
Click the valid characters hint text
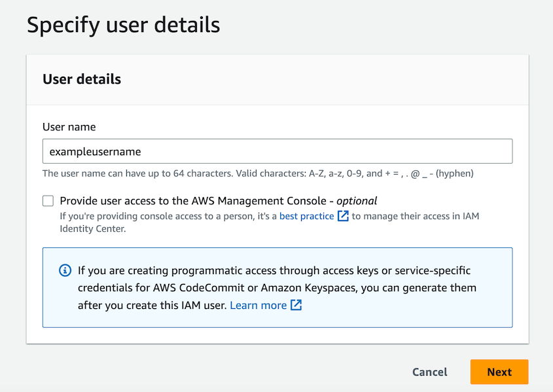click(258, 173)
